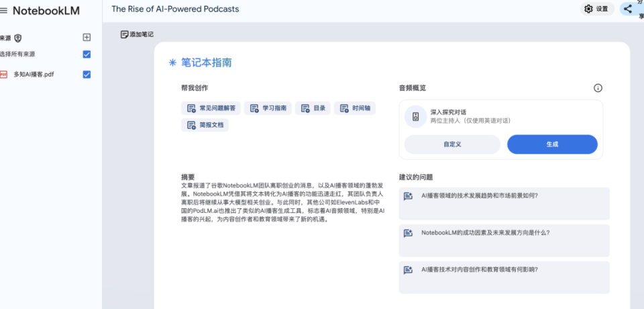Click the 音频概览 heading
Screen dimensions: 644x309
click(413, 88)
